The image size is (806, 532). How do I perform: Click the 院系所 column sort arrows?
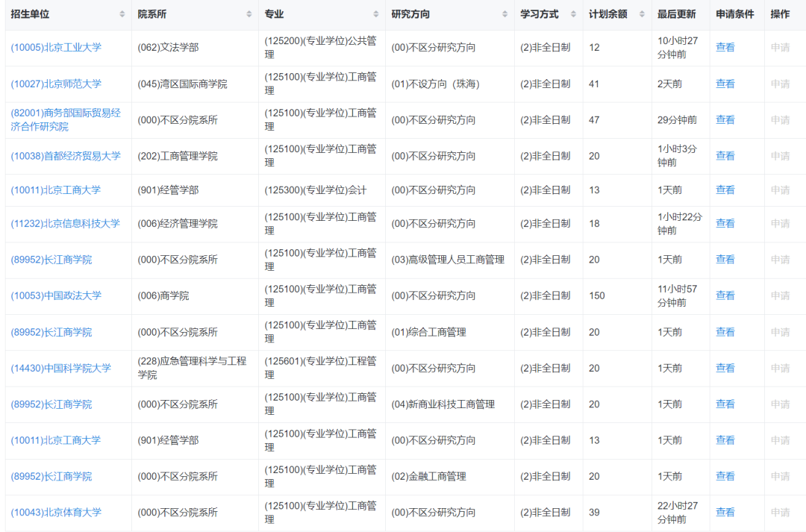[249, 14]
